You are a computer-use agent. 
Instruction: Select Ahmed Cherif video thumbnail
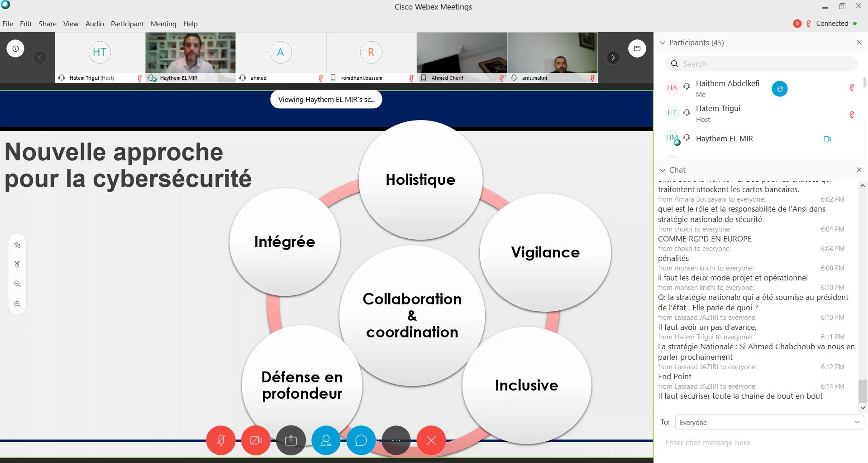point(462,58)
